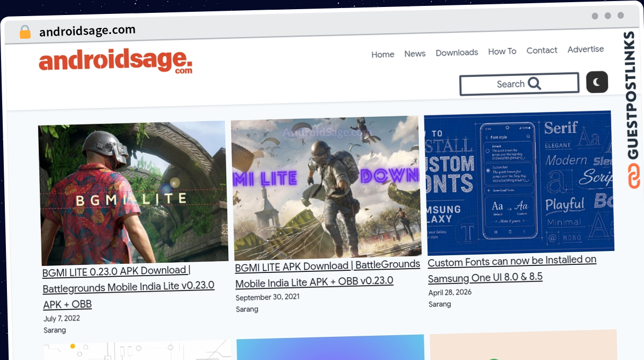644x360 pixels.
Task: Open the Downloads menu item
Action: 457,53
